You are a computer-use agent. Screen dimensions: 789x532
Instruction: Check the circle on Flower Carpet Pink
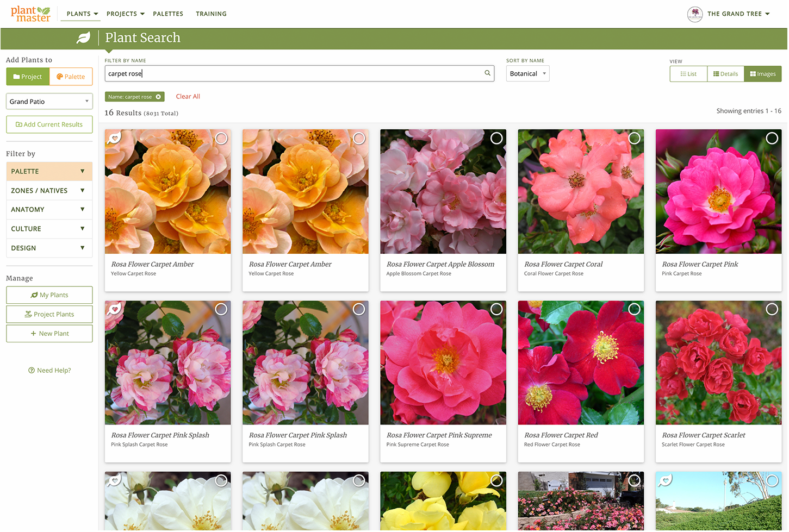[x=772, y=139]
